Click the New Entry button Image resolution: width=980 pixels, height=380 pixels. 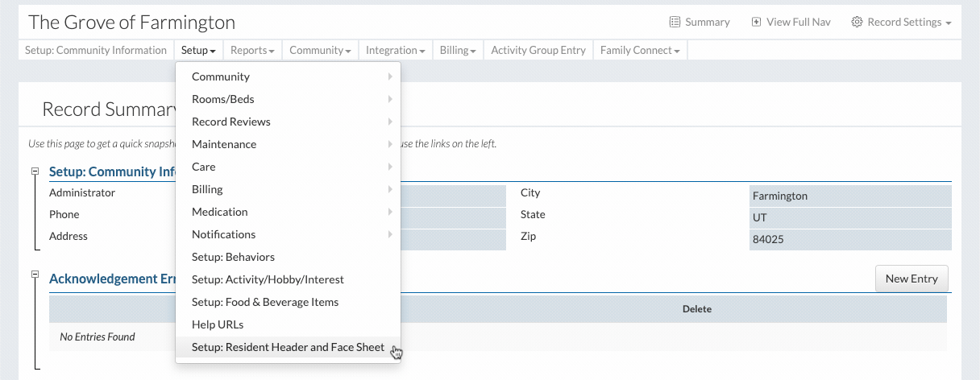911,279
